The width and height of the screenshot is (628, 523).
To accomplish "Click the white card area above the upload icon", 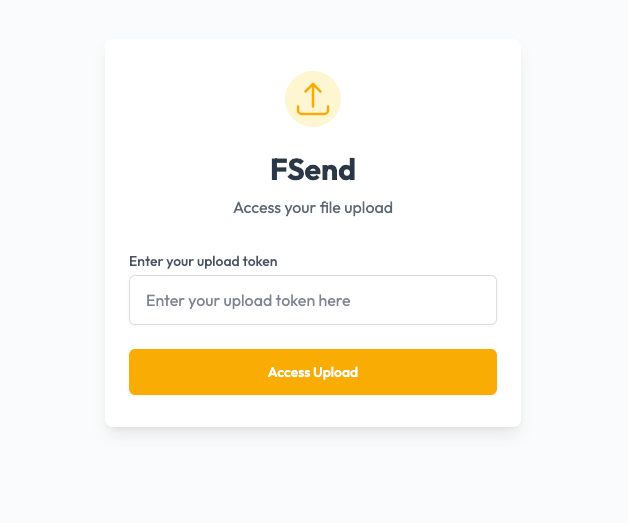I will pyautogui.click(x=313, y=55).
